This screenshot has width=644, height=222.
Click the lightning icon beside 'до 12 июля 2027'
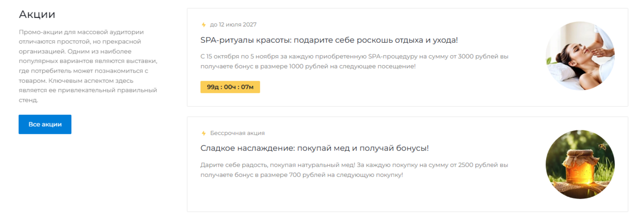(x=204, y=25)
